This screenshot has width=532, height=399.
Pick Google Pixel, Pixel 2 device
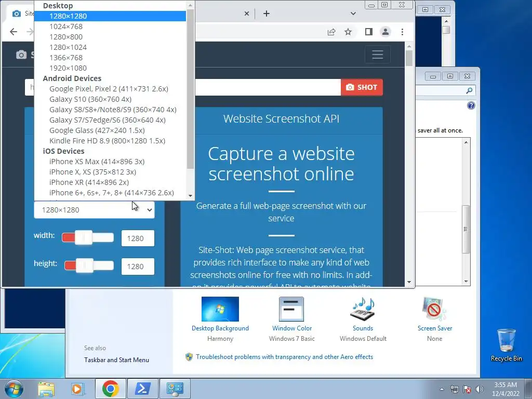pos(110,88)
